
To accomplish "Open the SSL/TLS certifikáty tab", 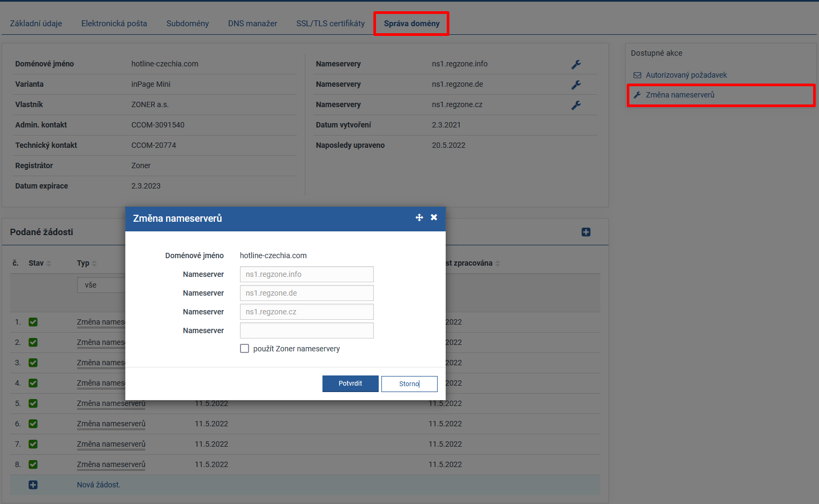I will tap(330, 24).
